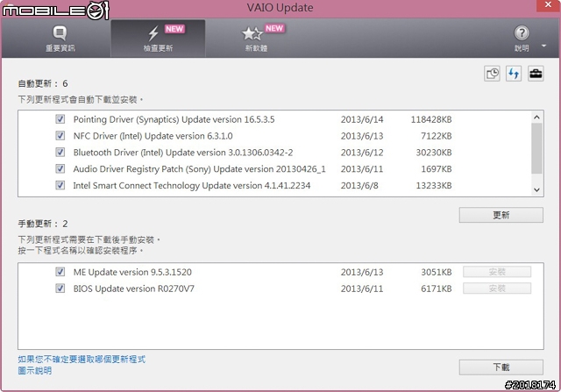The height and width of the screenshot is (392, 561).
Task: Click 安裝 button for BIOS Update
Action: coord(497,289)
